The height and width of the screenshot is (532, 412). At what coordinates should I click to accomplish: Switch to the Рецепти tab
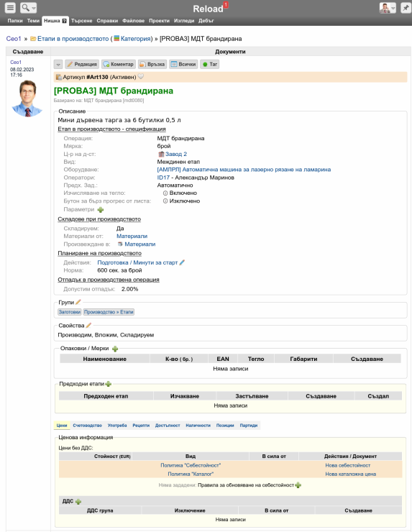point(141,425)
